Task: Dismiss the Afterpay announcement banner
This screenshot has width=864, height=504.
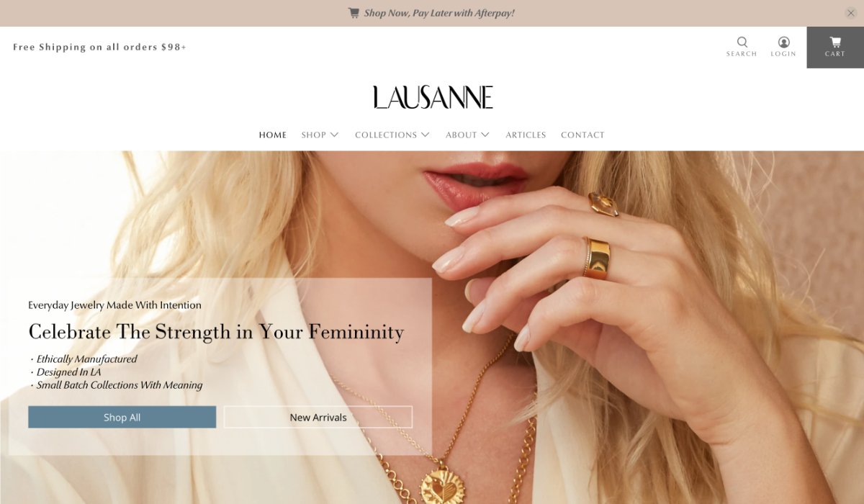Action: click(850, 13)
